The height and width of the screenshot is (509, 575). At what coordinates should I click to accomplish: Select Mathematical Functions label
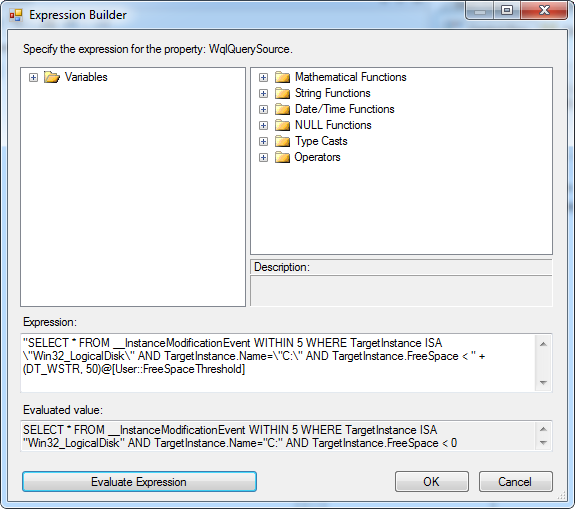click(x=351, y=77)
